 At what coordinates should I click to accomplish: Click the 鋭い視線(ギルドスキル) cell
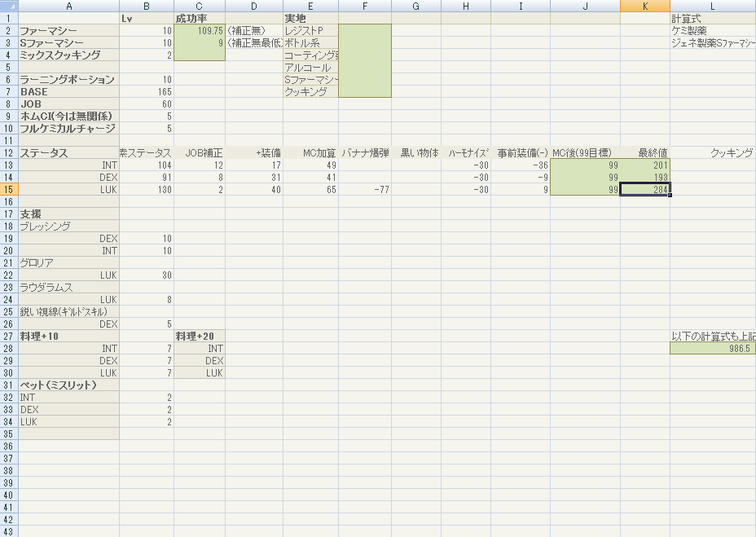tap(69, 312)
